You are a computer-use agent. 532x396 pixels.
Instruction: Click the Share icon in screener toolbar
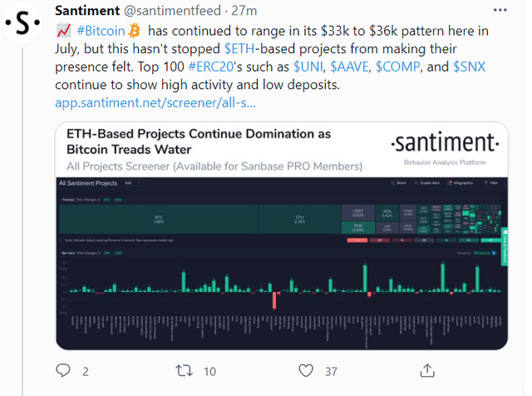click(x=400, y=183)
